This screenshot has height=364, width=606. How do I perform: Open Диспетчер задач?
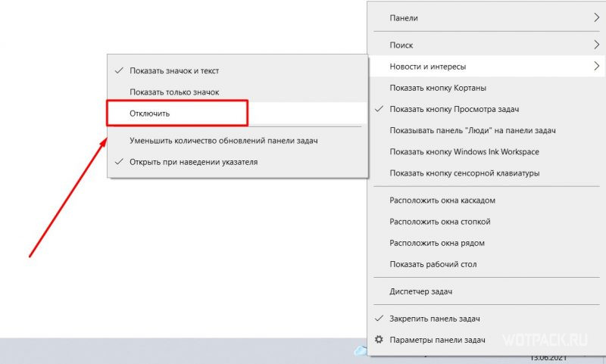[486, 291]
